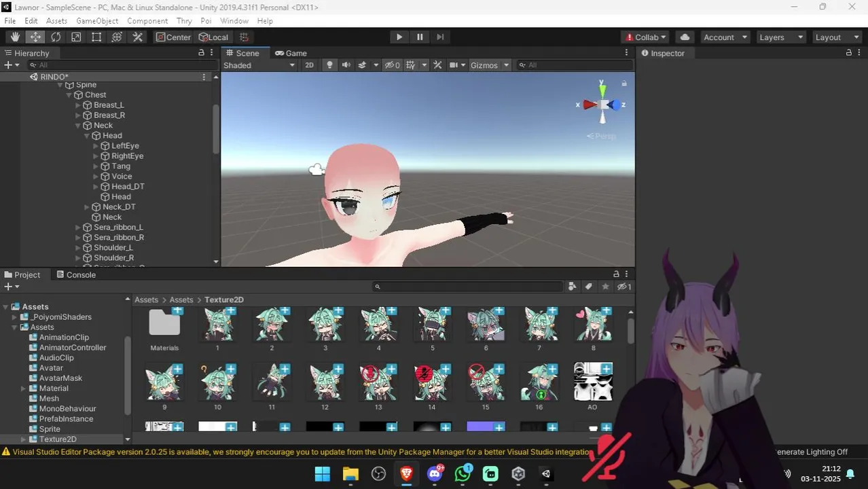Image resolution: width=868 pixels, height=489 pixels.
Task: Expand _PoiyomiShaders folder
Action: 14,317
